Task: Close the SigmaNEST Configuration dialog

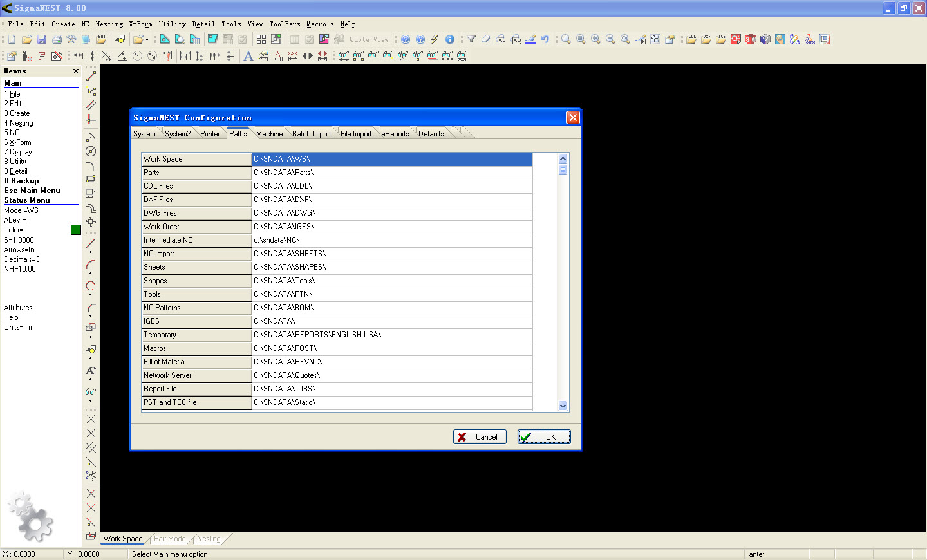Action: tap(573, 117)
